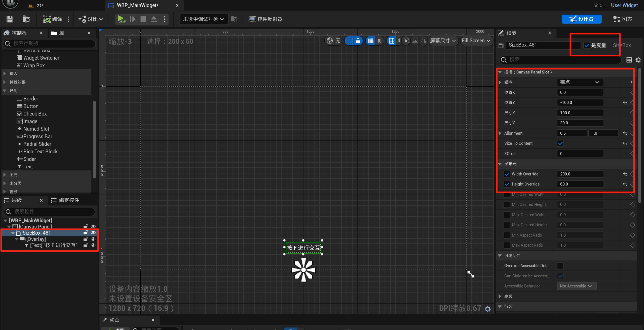Click the Width Override value field
The height and width of the screenshot is (330, 644).
point(580,174)
